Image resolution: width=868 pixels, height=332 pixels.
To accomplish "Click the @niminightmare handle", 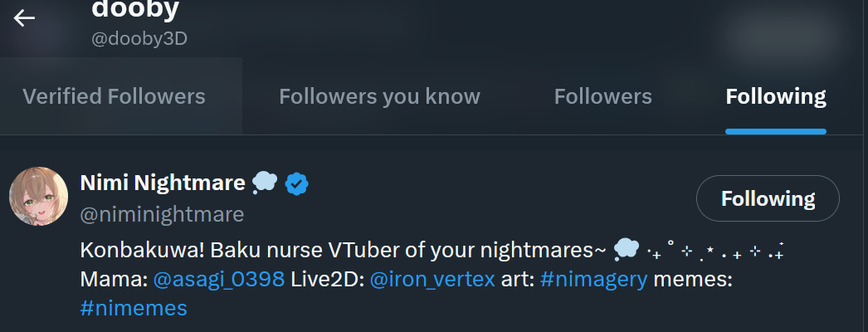I will click(162, 215).
